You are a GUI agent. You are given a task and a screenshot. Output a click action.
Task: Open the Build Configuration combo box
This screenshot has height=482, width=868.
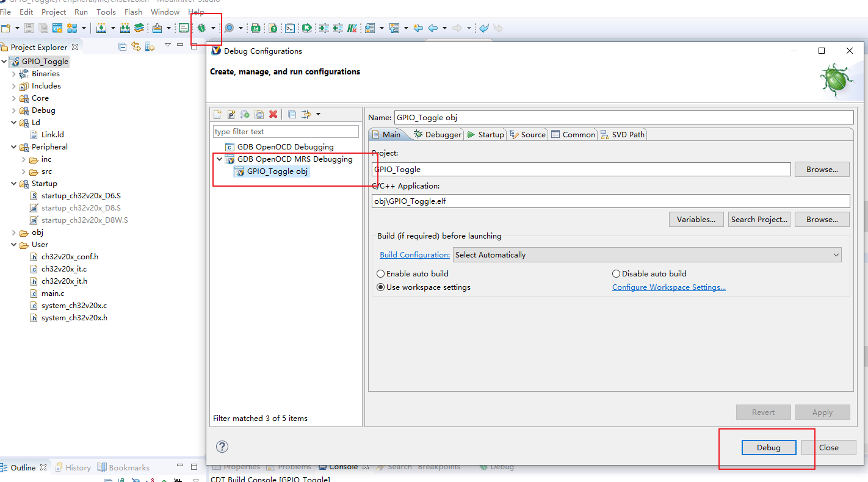647,254
